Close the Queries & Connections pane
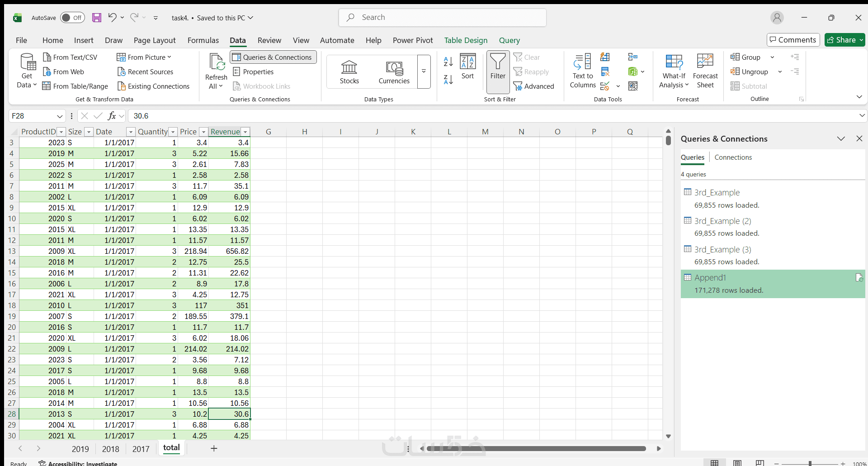Image resolution: width=868 pixels, height=466 pixels. click(x=859, y=138)
